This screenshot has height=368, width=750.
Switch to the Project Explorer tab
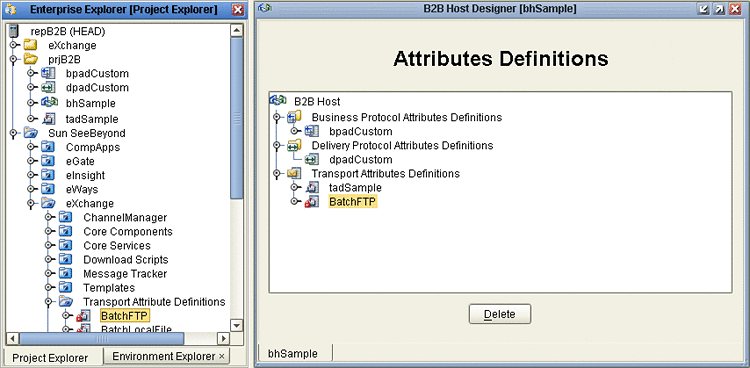coord(50,357)
